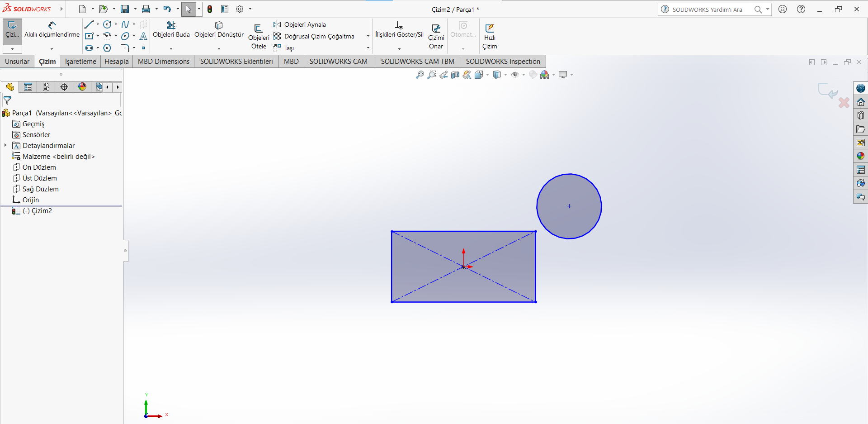This screenshot has width=868, height=424.
Task: Select the Spline sketch tool
Action: [x=125, y=24]
